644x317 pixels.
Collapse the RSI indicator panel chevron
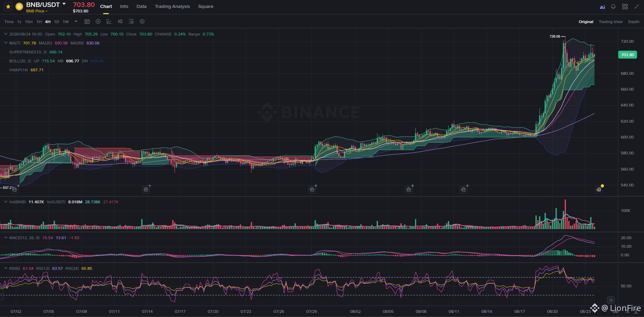pos(6,268)
